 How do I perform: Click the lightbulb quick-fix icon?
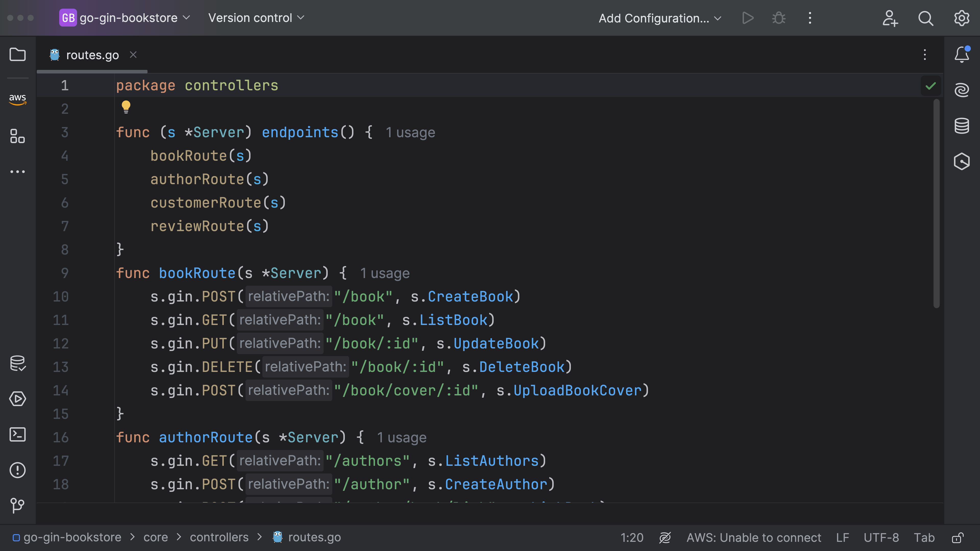click(x=126, y=107)
